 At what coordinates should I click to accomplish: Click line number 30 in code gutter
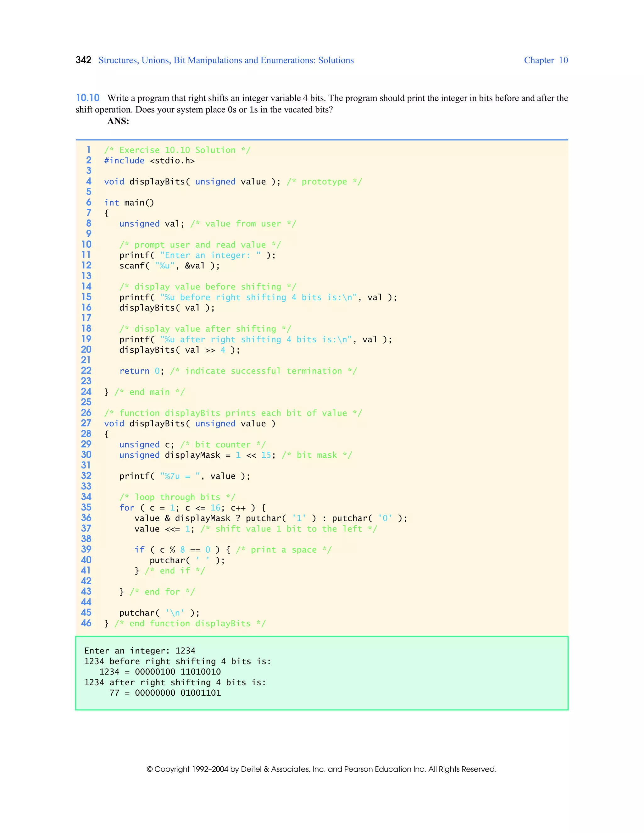coord(86,455)
